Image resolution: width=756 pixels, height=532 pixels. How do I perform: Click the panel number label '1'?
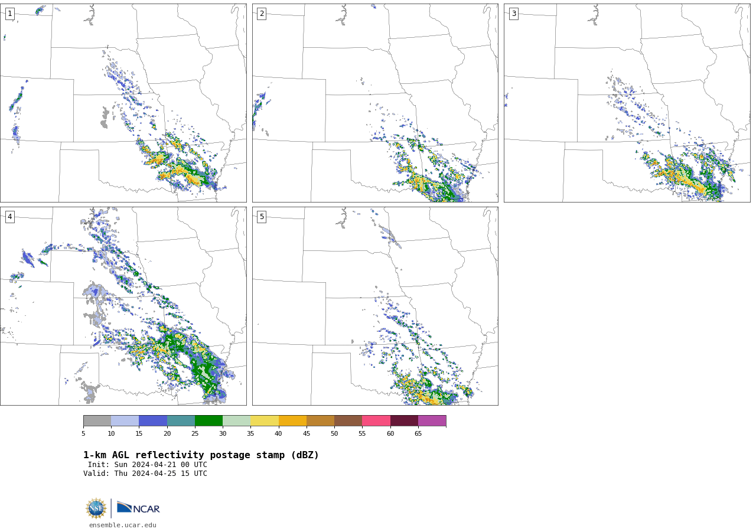coord(9,14)
